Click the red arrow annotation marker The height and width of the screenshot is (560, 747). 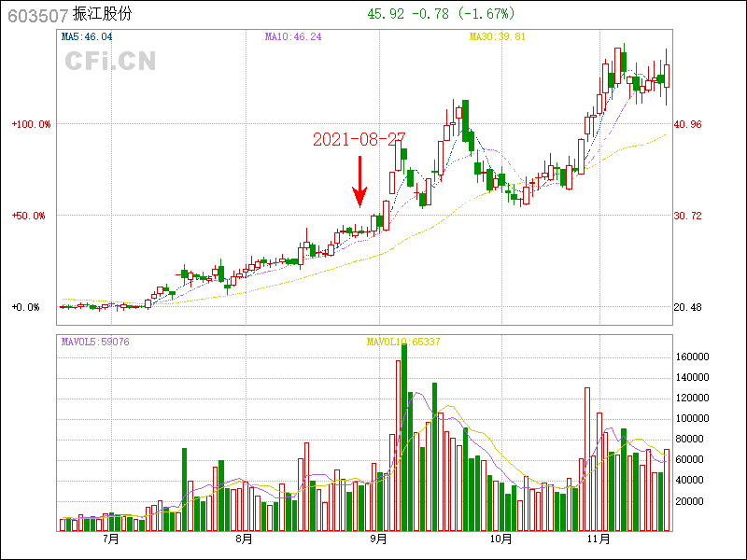[x=359, y=182]
